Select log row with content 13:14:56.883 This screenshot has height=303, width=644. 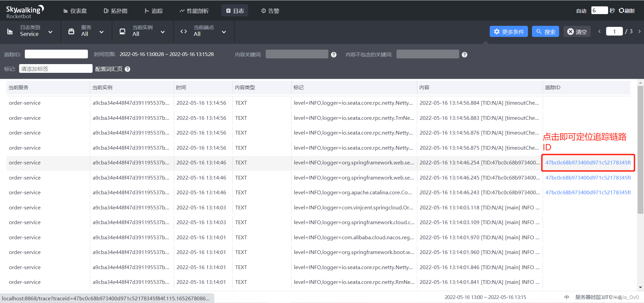[318, 118]
